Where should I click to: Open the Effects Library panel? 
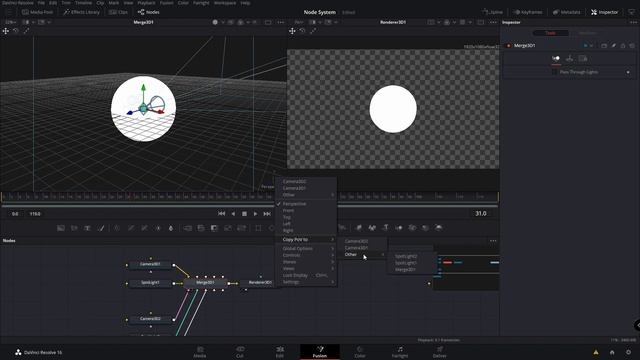coord(81,12)
